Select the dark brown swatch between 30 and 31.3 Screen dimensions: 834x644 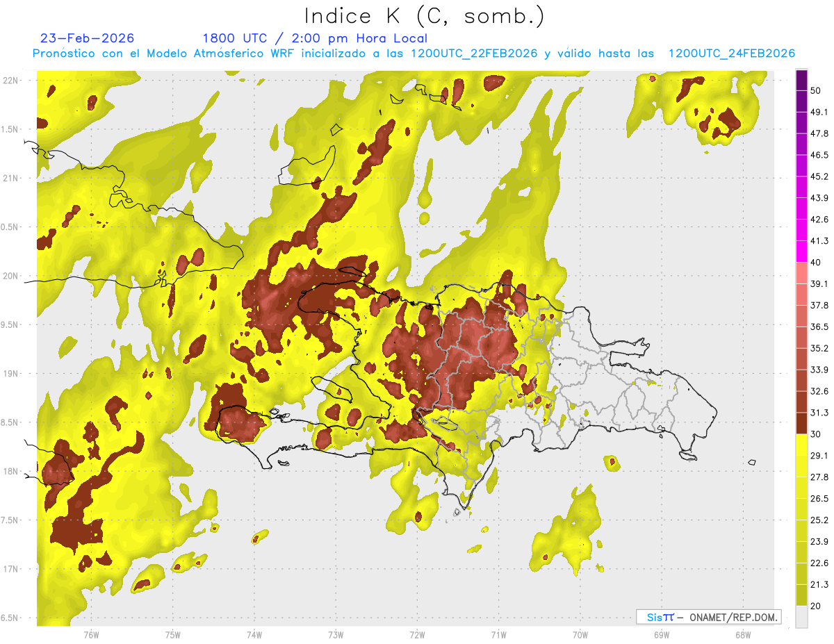pyautogui.click(x=801, y=423)
